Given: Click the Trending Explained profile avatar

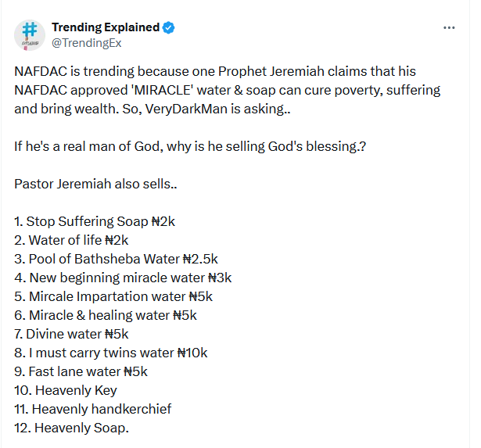Looking at the screenshot, I should click(x=30, y=35).
